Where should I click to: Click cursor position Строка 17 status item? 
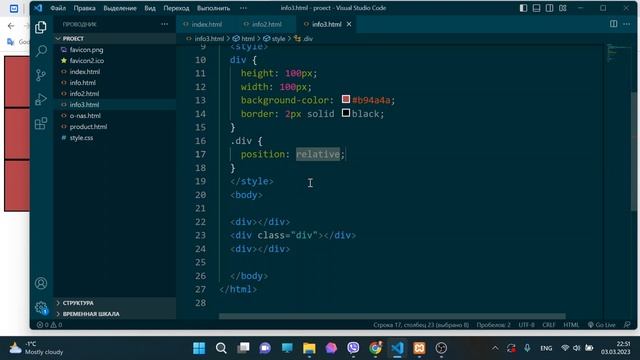click(421, 325)
